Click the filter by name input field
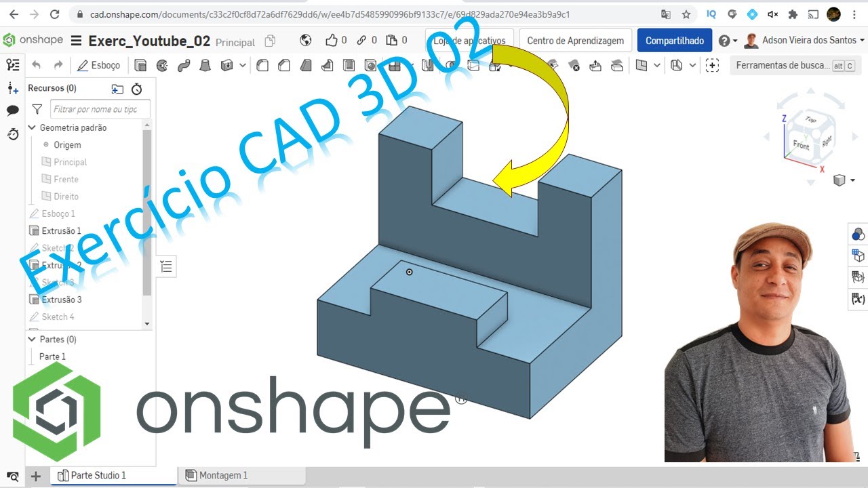Screen dimensions: 868x488 pyautogui.click(x=100, y=109)
